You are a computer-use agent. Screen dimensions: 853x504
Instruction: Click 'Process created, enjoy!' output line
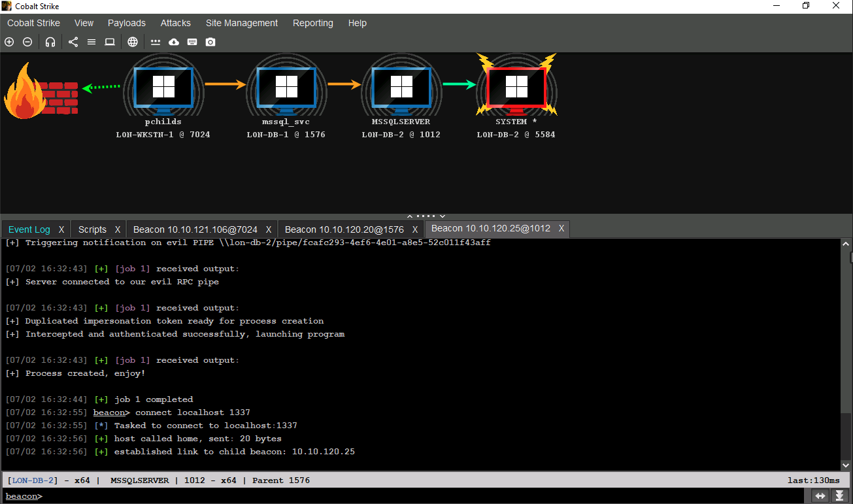pyautogui.click(x=75, y=373)
